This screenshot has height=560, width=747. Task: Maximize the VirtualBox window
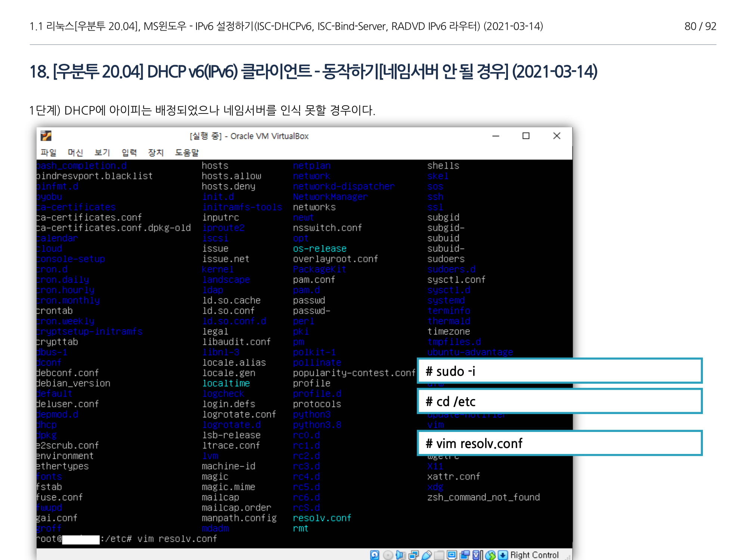[x=526, y=136]
